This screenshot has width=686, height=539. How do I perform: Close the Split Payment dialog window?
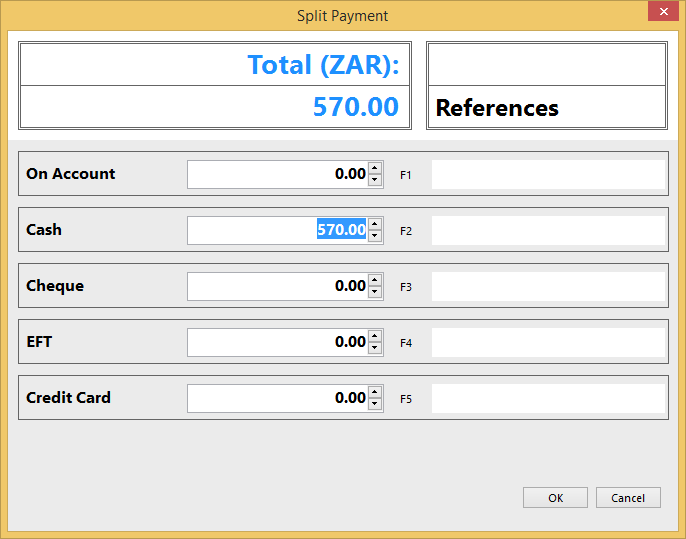pyautogui.click(x=661, y=14)
